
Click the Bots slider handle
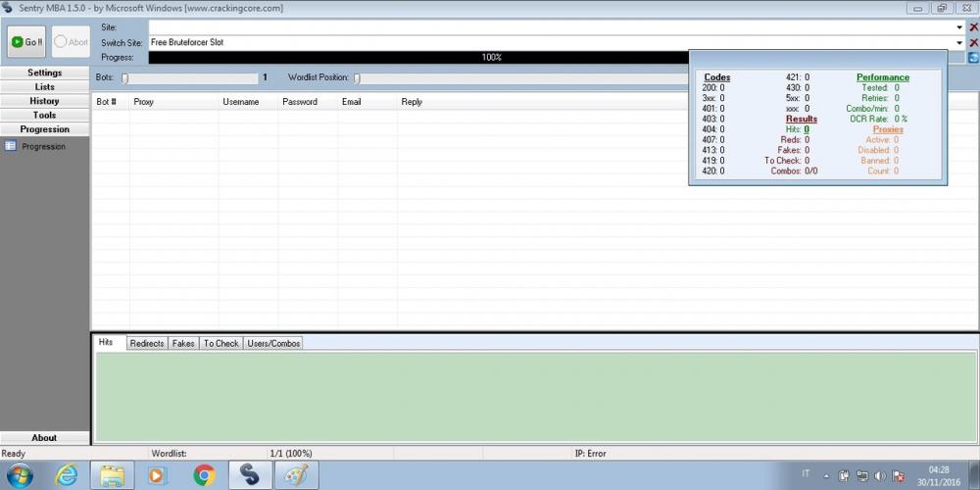(x=125, y=78)
